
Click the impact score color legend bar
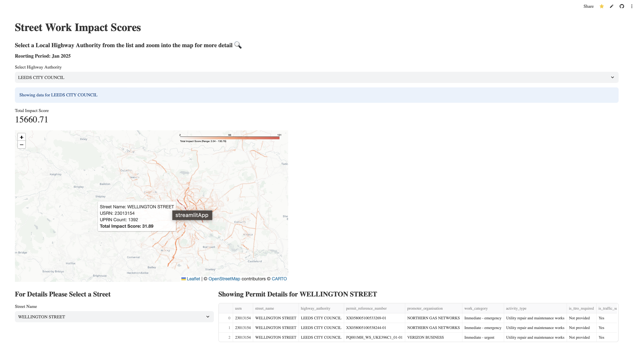[x=229, y=138]
